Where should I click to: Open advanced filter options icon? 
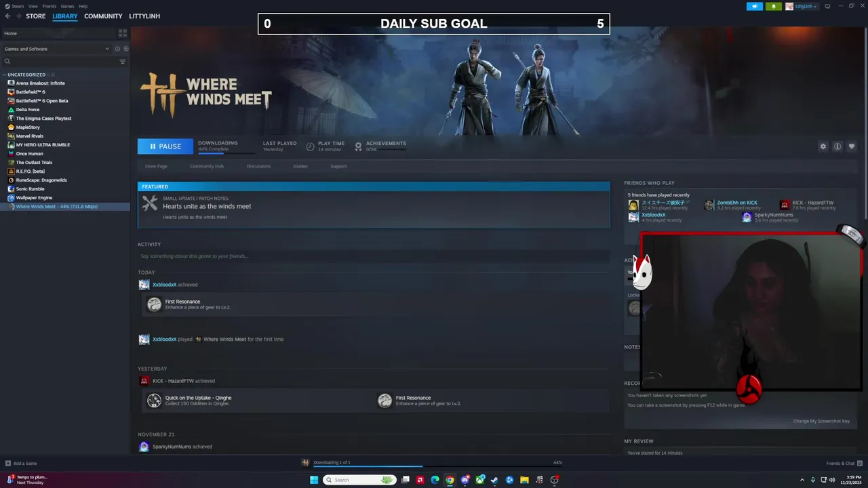click(123, 62)
